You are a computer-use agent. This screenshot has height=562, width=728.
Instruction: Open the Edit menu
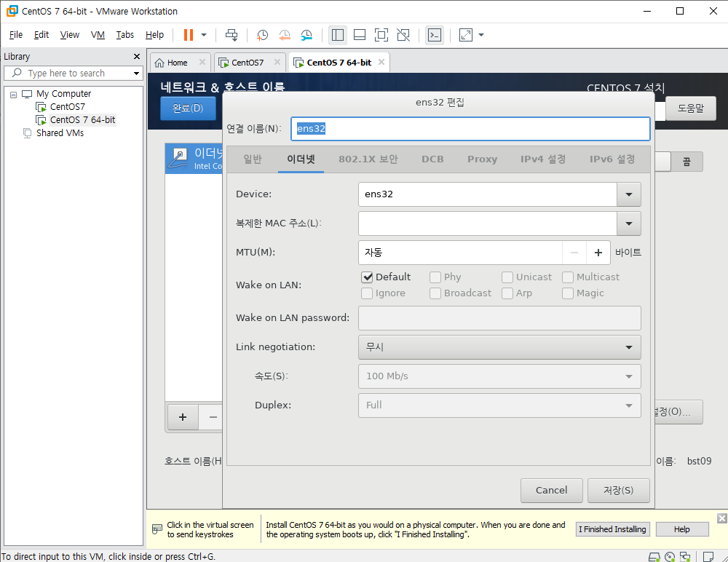[x=41, y=35]
